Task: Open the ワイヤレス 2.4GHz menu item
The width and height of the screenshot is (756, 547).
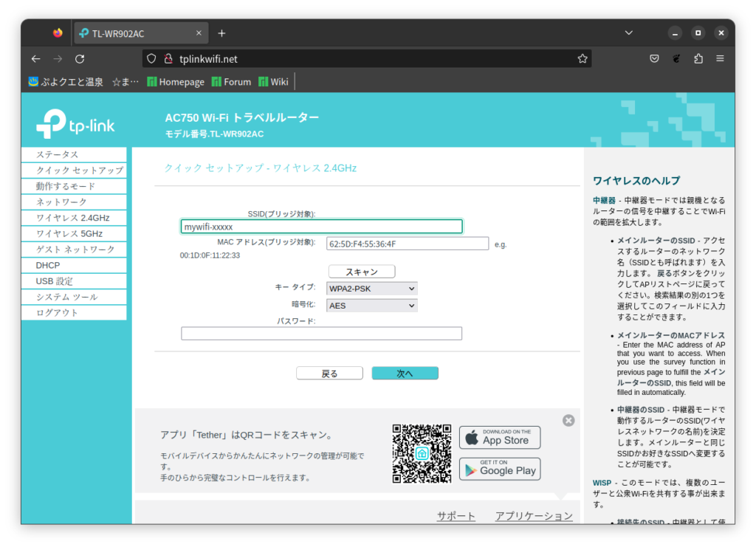Action: [x=75, y=218]
